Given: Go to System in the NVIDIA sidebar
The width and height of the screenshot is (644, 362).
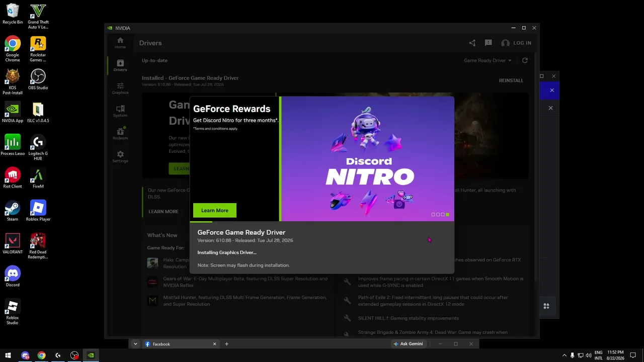Looking at the screenshot, I should (120, 111).
